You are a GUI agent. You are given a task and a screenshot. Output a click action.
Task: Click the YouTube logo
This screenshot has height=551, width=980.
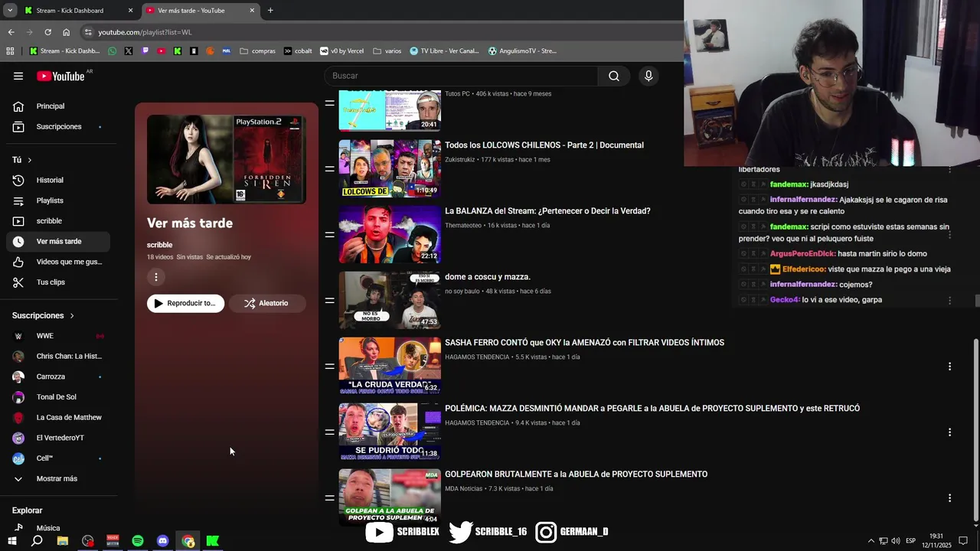coord(60,76)
